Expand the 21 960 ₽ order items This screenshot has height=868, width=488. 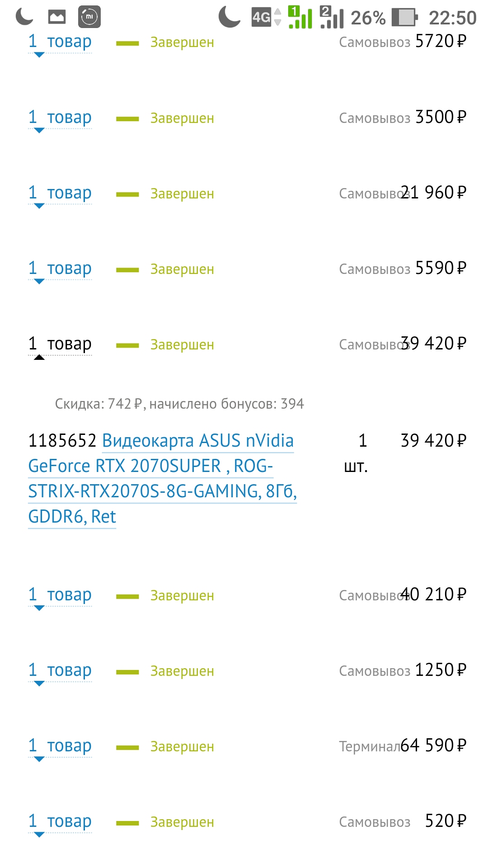60,193
